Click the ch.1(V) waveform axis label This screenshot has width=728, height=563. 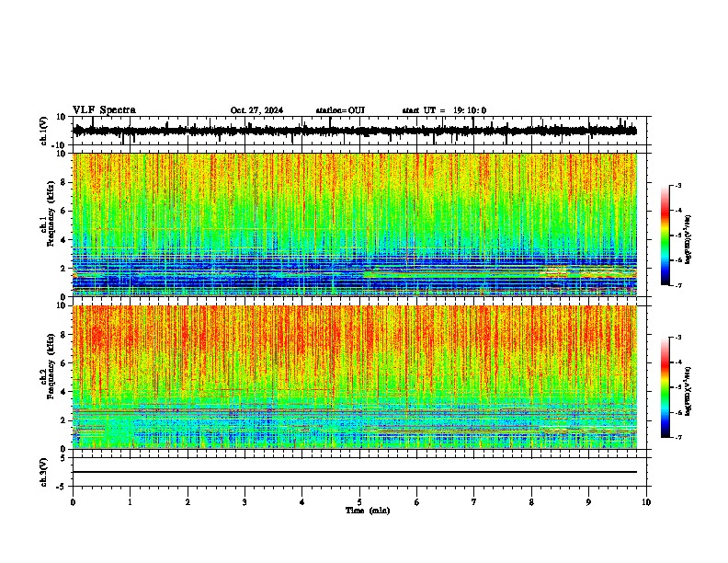point(44,131)
